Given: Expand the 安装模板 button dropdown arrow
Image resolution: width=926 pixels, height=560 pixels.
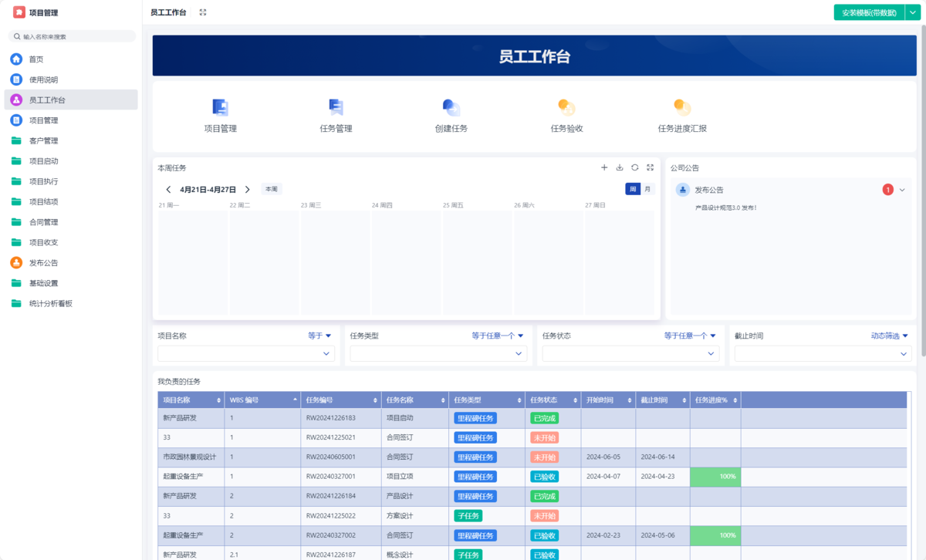Looking at the screenshot, I should pyautogui.click(x=914, y=12).
